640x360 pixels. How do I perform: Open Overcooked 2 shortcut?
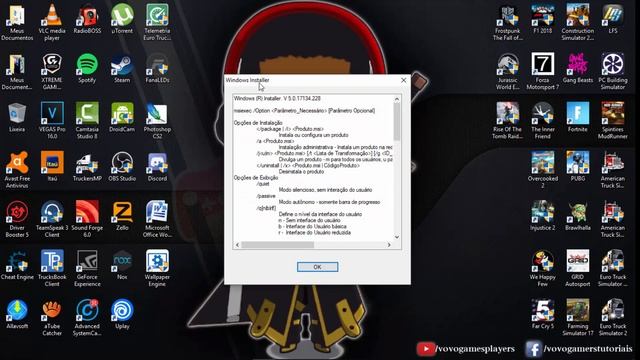click(x=542, y=170)
